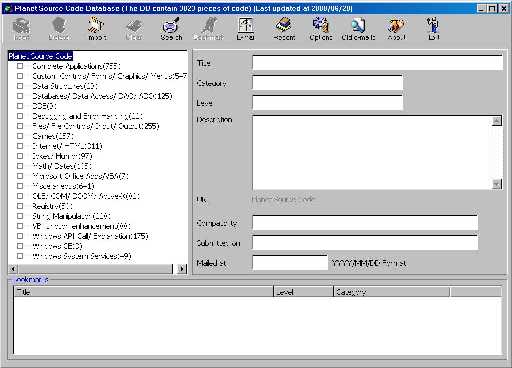Click the Description box's down scroll arrow
Screen dimensions: 512x368
tap(497, 184)
